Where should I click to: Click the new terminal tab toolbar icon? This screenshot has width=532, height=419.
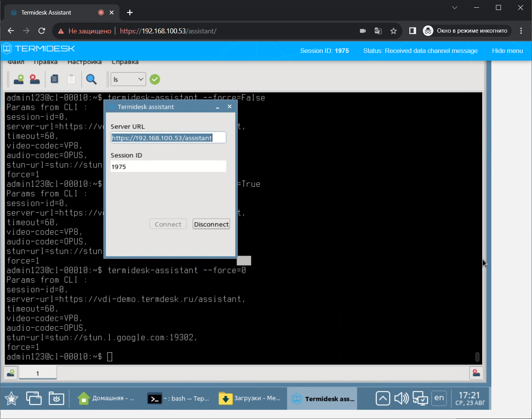click(18, 79)
